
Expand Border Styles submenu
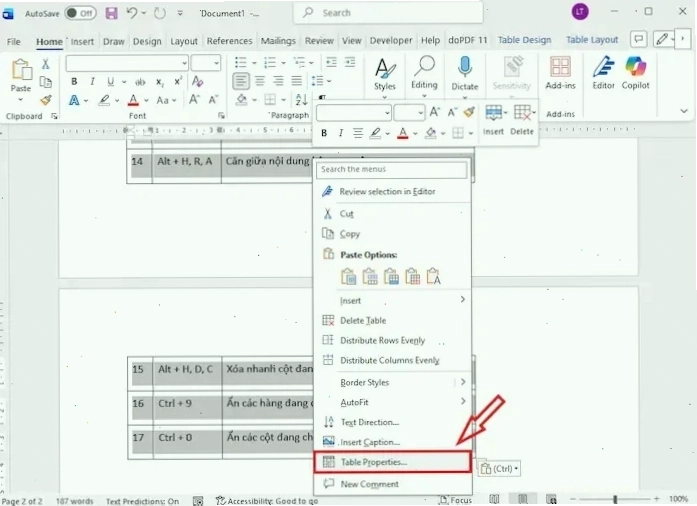click(x=393, y=382)
